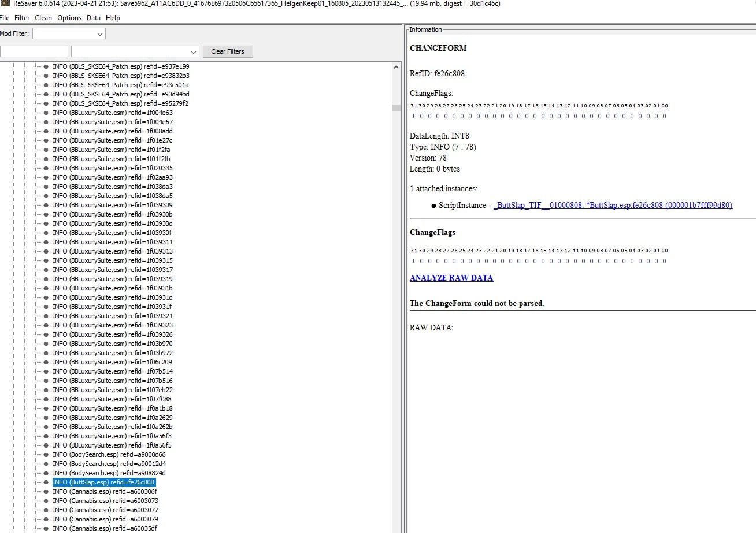Select INFO (BBLS_SKSE64_Patch.esp) refid=e95279f2
Screen dimensions: 756x533
tap(120, 103)
